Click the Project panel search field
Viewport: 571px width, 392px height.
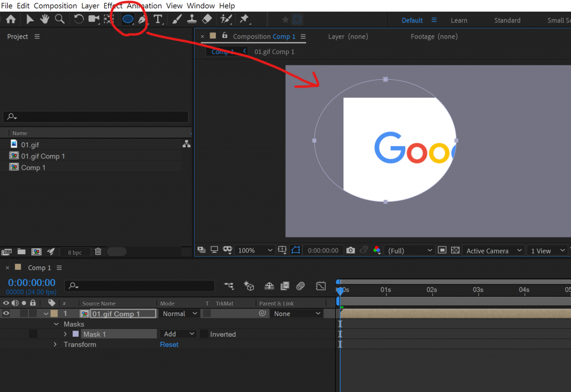pyautogui.click(x=96, y=117)
